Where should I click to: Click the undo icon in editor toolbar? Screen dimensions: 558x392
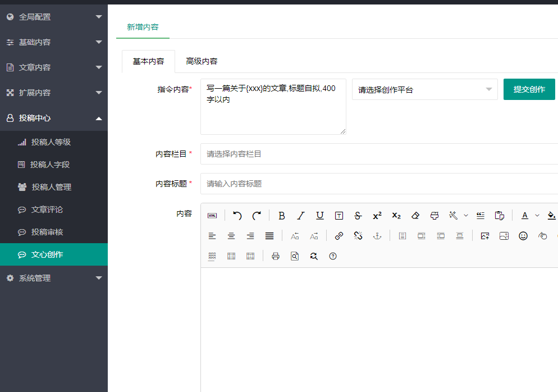[x=237, y=216]
